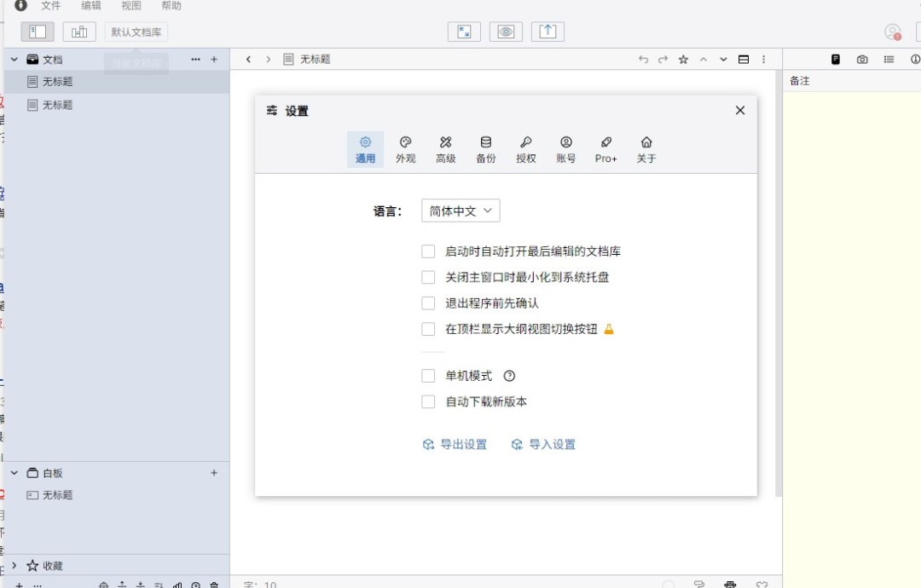
Task: Enable 自动下载新版本
Action: click(428, 401)
